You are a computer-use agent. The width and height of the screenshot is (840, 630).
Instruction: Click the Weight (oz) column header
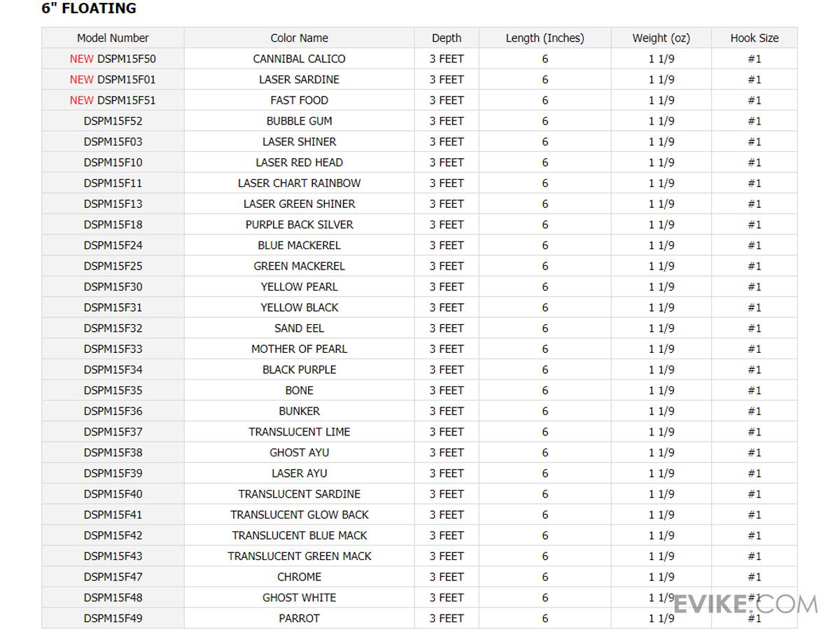(661, 38)
